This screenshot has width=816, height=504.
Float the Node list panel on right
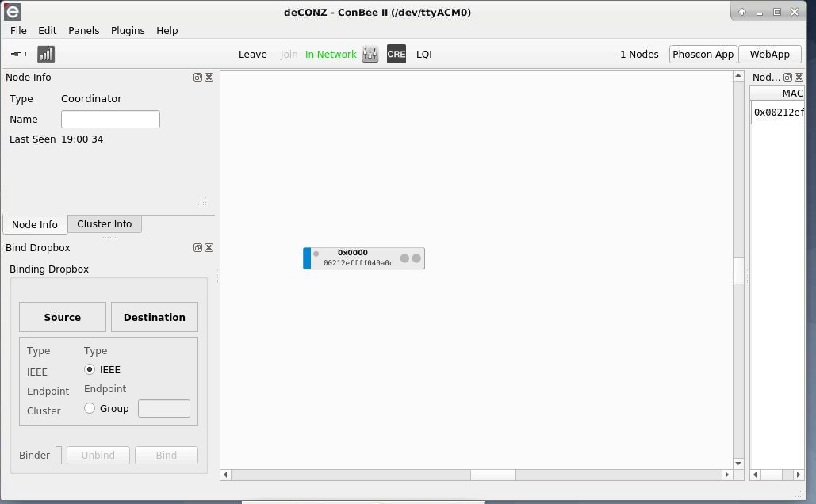[788, 78]
